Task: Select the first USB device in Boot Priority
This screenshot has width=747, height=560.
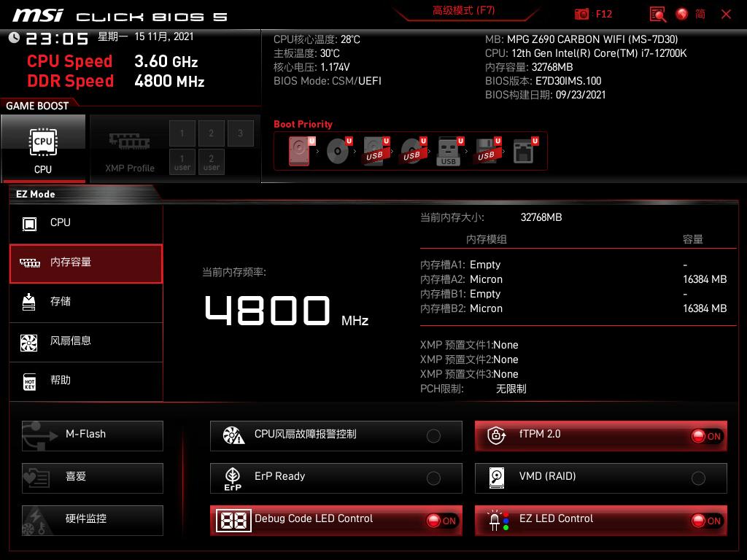Action: point(373,150)
